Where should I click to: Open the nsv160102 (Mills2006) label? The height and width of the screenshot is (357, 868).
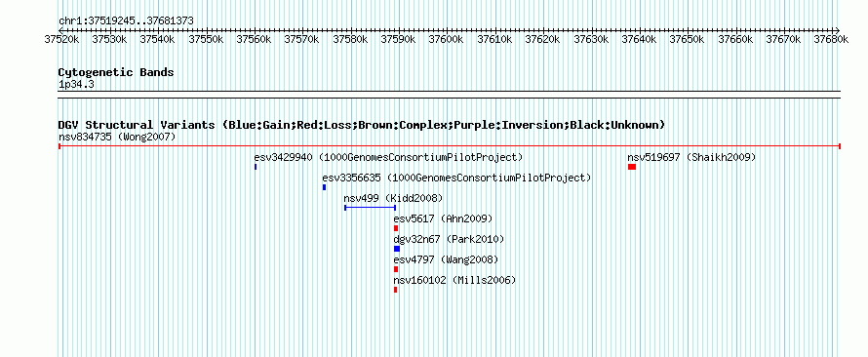(454, 280)
